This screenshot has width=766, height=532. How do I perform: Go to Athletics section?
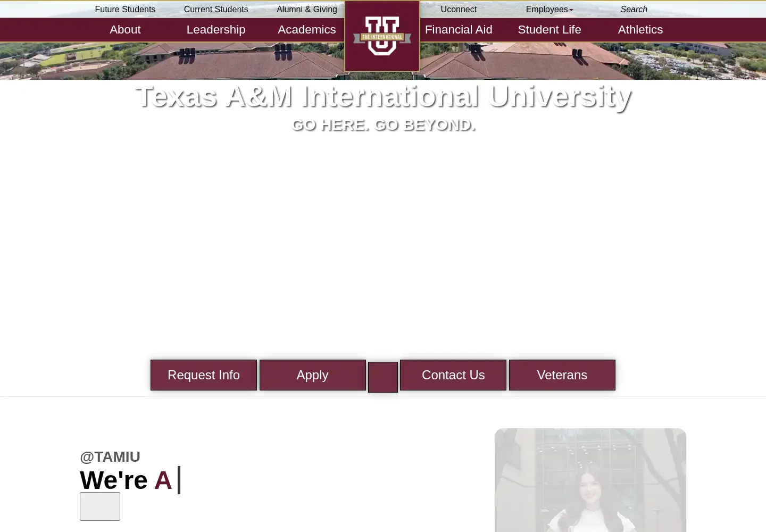pyautogui.click(x=640, y=30)
